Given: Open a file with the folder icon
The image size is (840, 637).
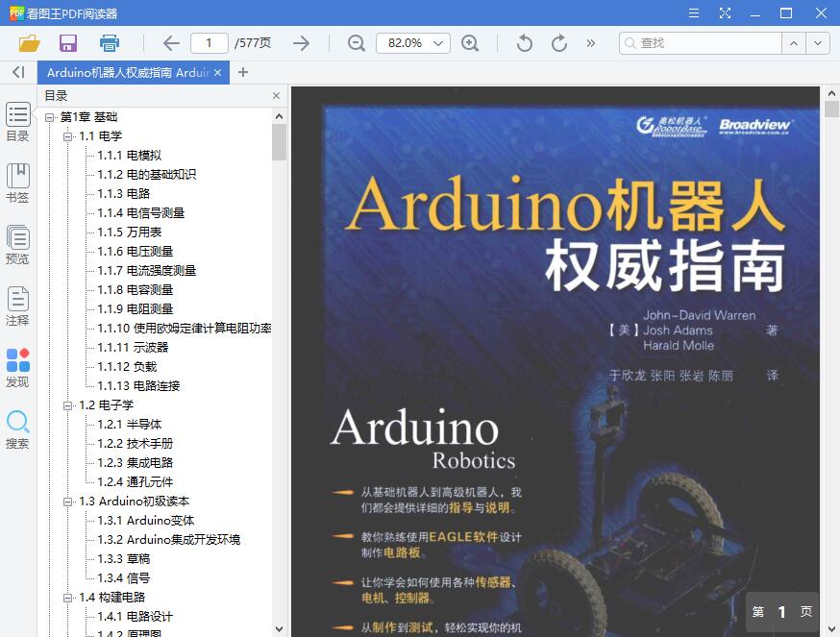Looking at the screenshot, I should (x=30, y=43).
